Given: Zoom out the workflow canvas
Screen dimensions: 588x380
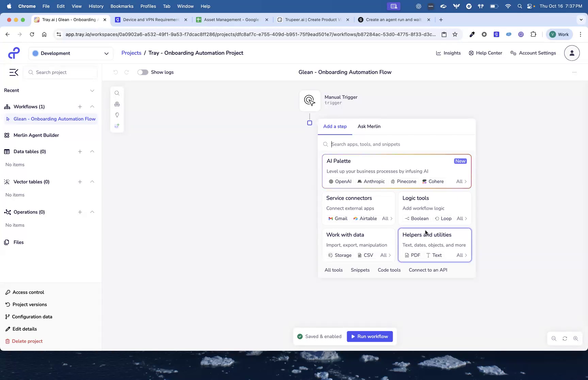Looking at the screenshot, I should coord(554,339).
